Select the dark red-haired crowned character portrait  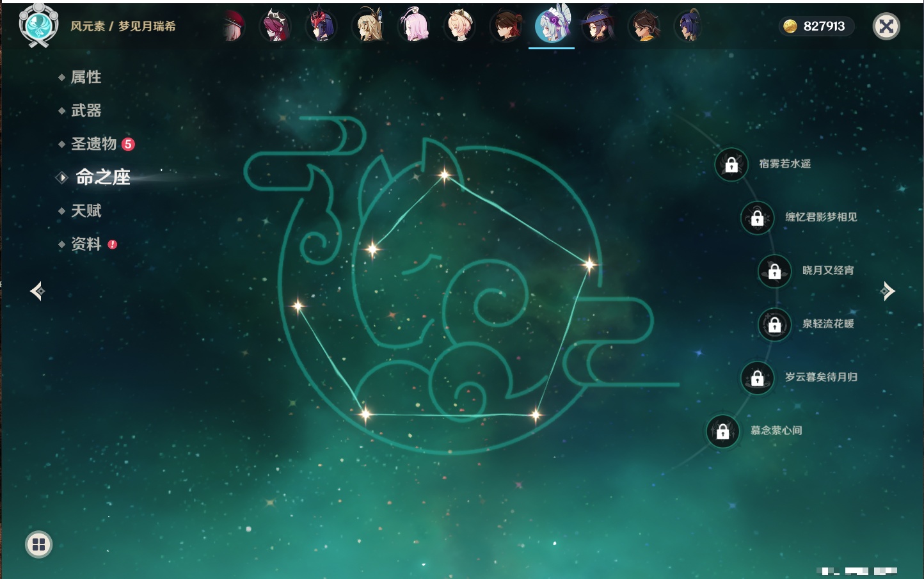point(275,26)
